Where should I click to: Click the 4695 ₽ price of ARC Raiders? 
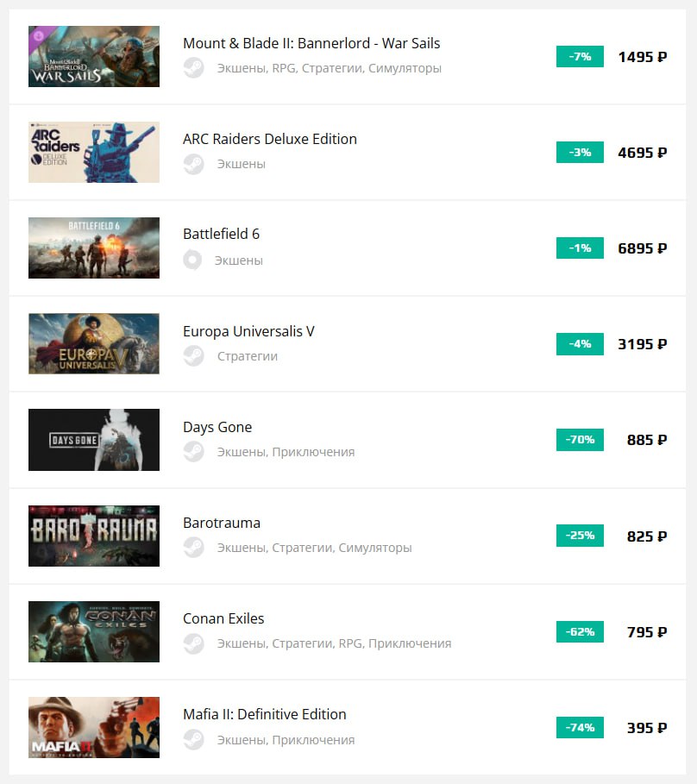click(x=642, y=153)
